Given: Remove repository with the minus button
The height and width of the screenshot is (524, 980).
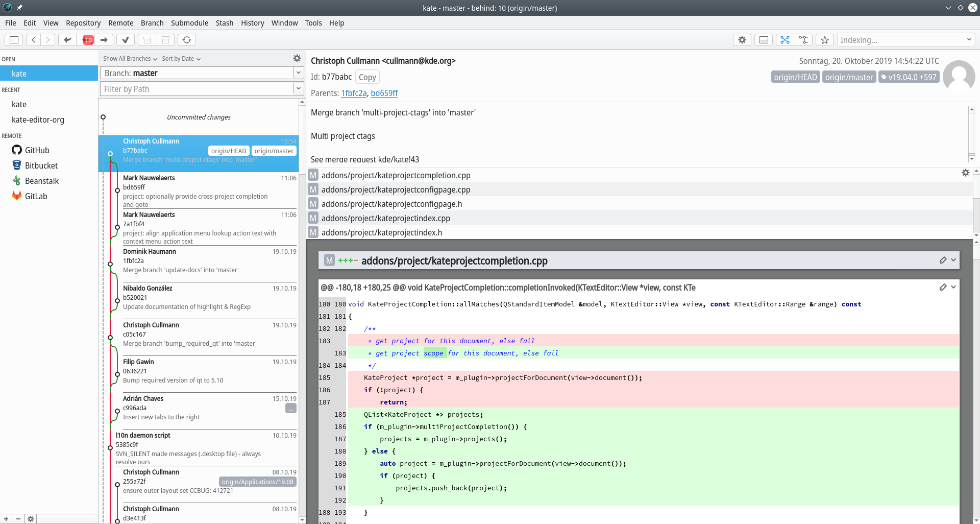Looking at the screenshot, I should click(x=18, y=519).
